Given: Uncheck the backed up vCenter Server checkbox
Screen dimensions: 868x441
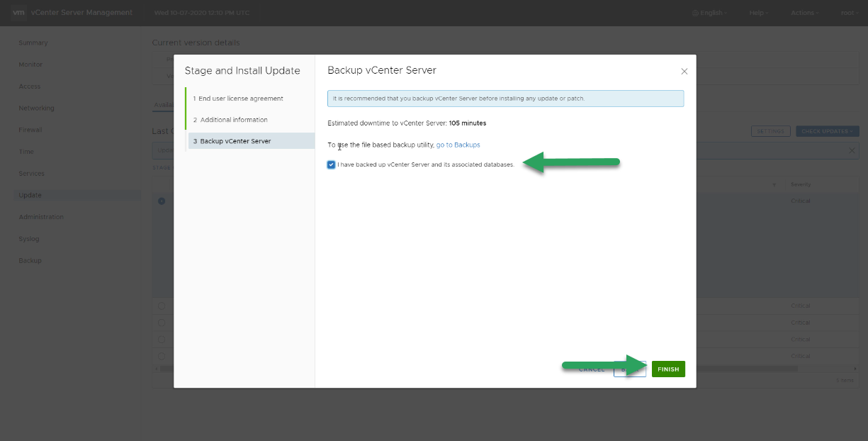Looking at the screenshot, I should (x=332, y=164).
